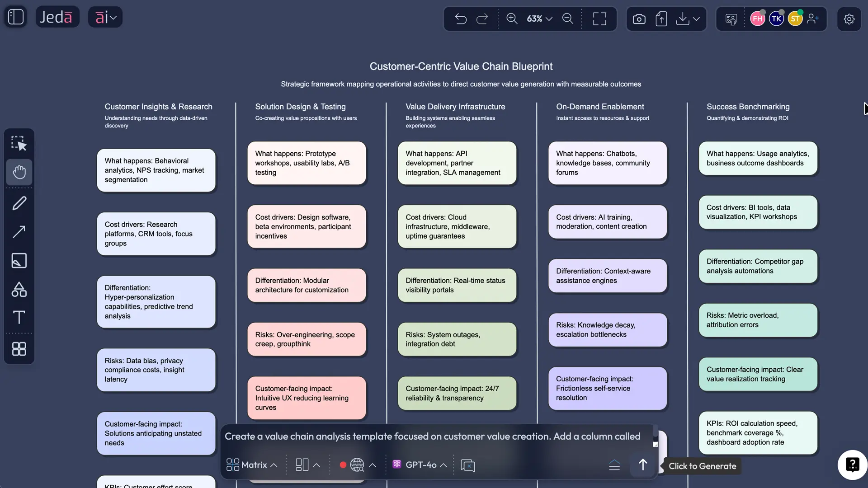Toggle fullscreen mode
This screenshot has height=488, width=868.
599,19
